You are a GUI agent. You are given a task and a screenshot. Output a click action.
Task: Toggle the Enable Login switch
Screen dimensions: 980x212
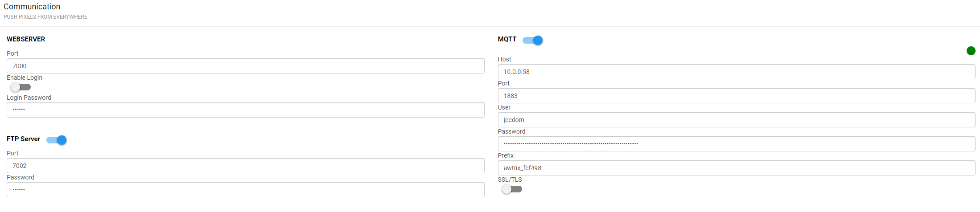(x=21, y=87)
